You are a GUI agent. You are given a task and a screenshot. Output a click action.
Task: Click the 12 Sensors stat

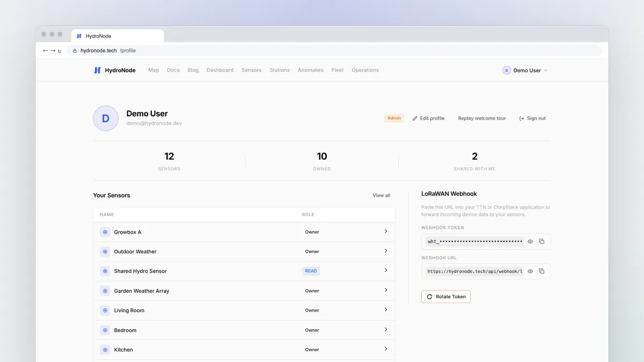169,161
